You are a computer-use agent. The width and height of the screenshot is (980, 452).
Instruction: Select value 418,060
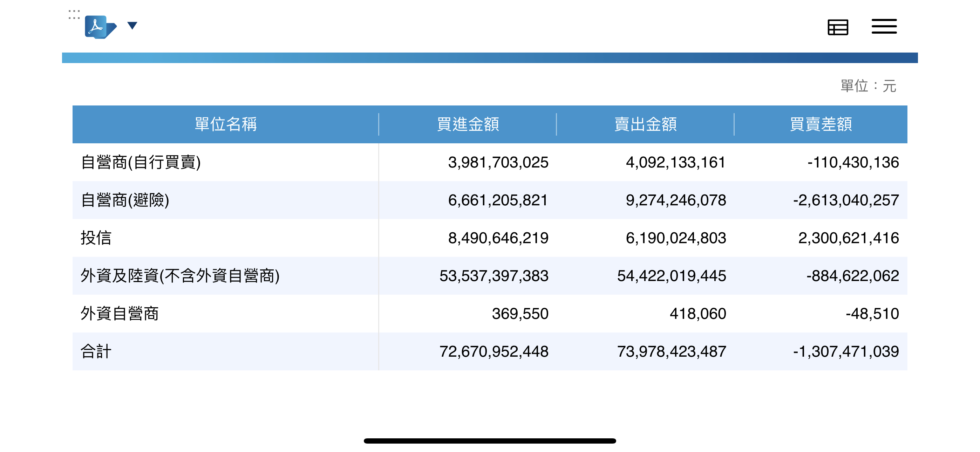[x=698, y=314]
